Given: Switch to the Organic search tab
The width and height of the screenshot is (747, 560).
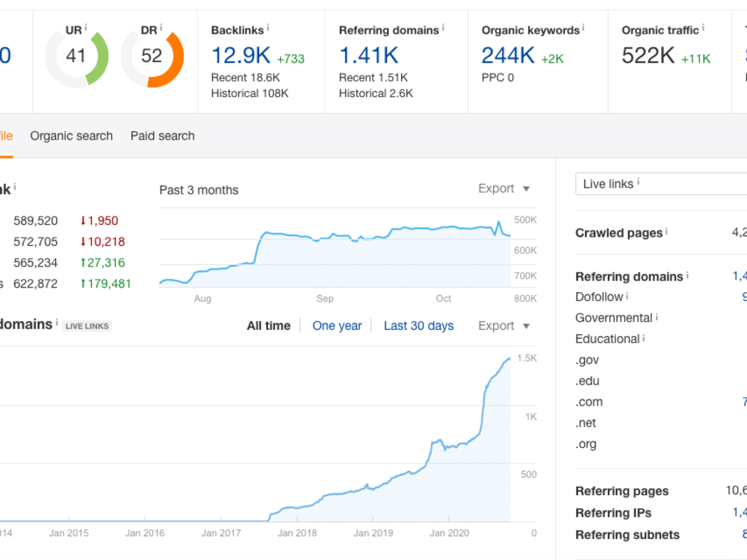Looking at the screenshot, I should point(72,136).
